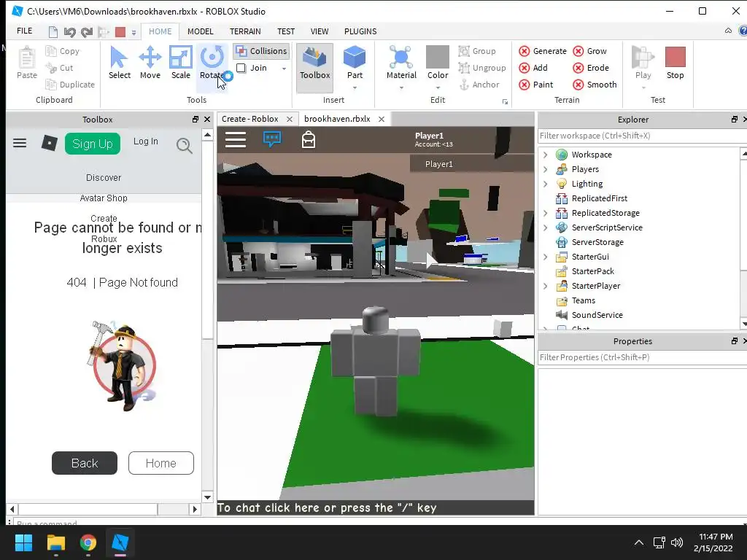Click the Smooth terrain tool
This screenshot has width=747, height=560.
(x=595, y=85)
